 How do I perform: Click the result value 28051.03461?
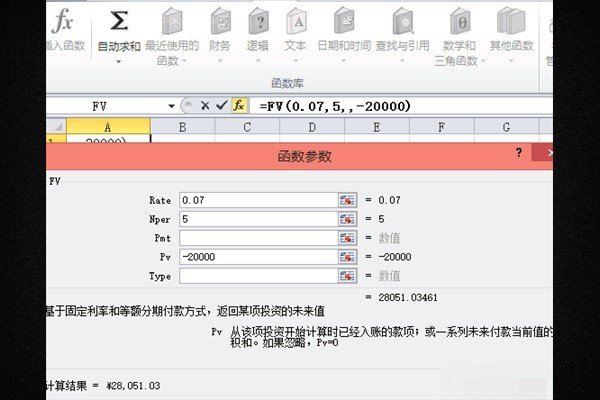pos(408,297)
